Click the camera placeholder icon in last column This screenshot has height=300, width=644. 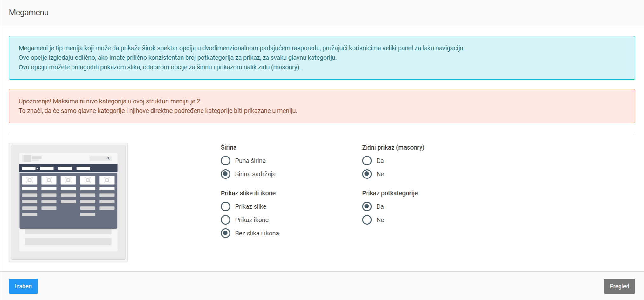(x=108, y=179)
